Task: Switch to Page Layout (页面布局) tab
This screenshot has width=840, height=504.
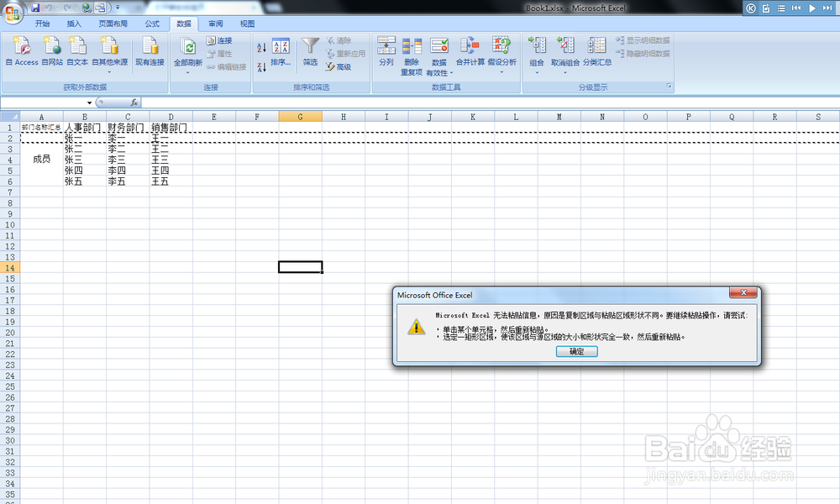Action: 113,24
